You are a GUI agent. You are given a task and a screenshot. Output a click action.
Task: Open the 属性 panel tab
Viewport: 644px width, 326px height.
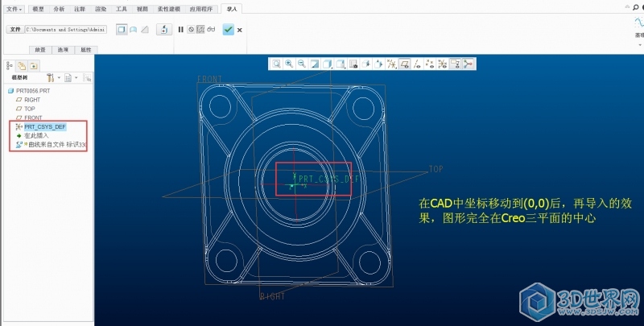(85, 50)
